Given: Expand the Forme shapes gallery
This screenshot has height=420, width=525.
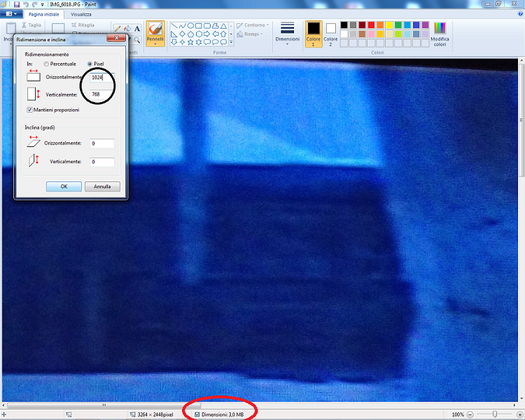Looking at the screenshot, I should 231,42.
